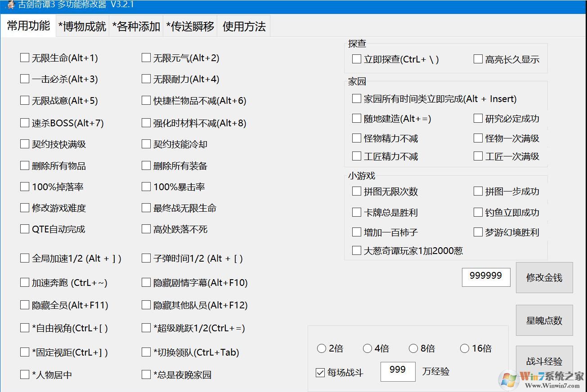Enable 随地建造(Alt+=) in 家园 section
Image resolution: width=587 pixels, height=392 pixels.
(356, 118)
